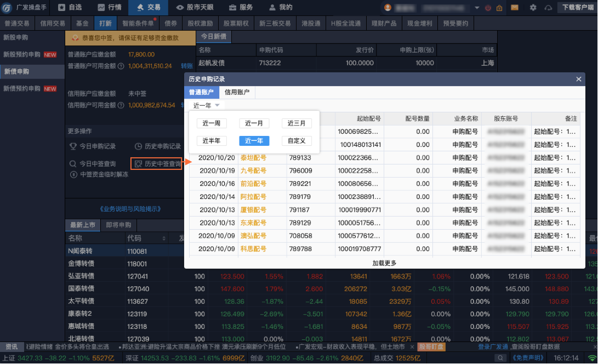
Task: Choose 近三月 period option
Action: [297, 123]
